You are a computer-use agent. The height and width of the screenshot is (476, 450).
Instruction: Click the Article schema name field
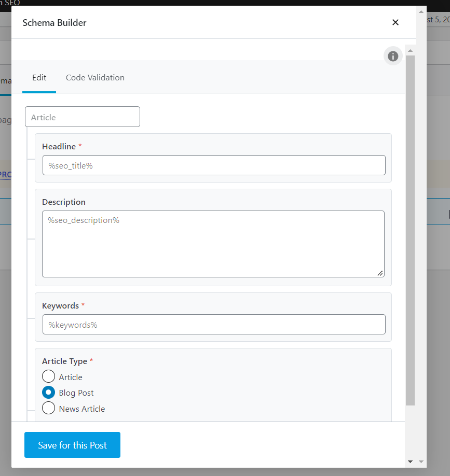(83, 117)
